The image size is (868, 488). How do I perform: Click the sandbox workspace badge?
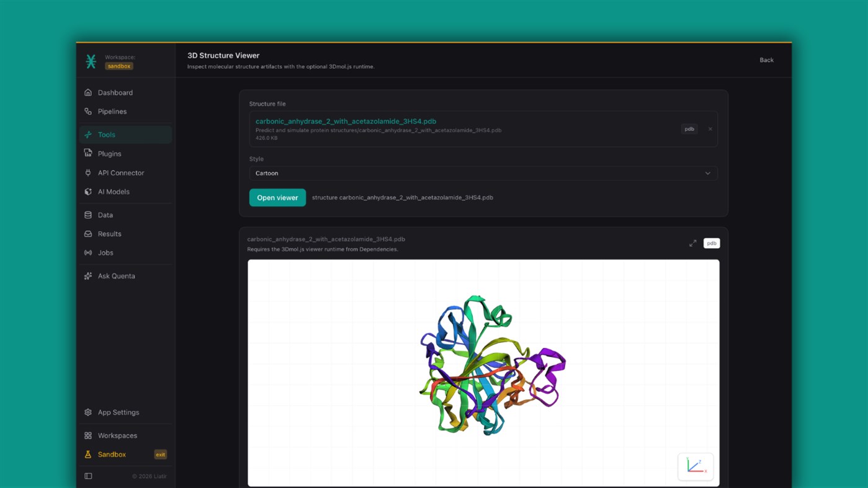tap(119, 66)
